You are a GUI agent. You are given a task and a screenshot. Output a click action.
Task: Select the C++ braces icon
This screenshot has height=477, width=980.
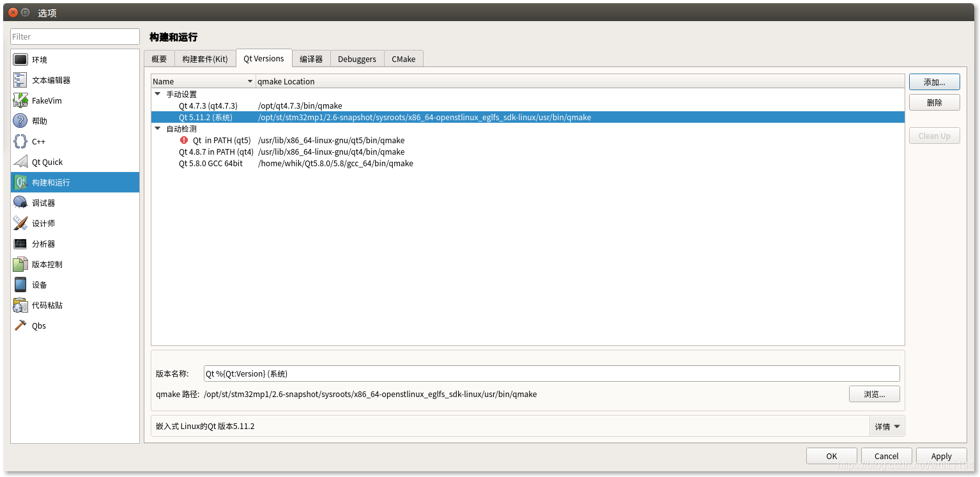[x=20, y=141]
